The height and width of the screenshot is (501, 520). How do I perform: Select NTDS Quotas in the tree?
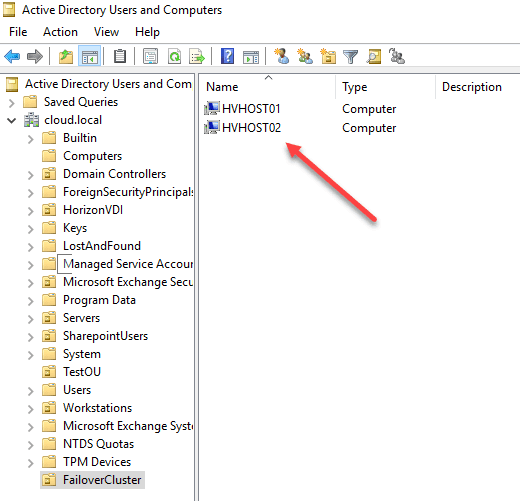click(x=98, y=444)
